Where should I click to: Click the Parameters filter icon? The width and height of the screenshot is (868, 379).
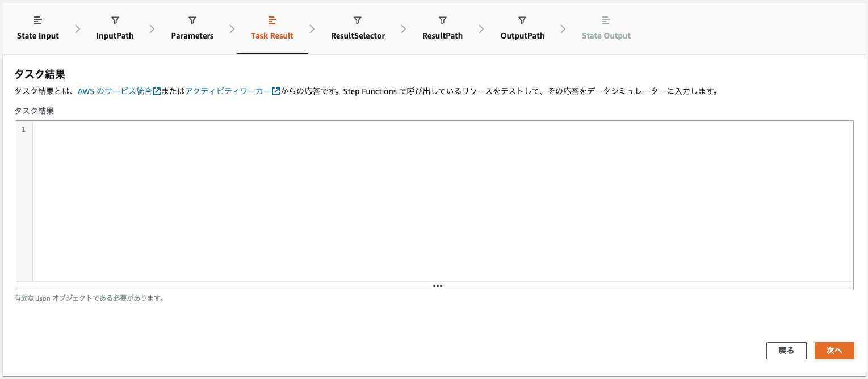click(x=192, y=20)
